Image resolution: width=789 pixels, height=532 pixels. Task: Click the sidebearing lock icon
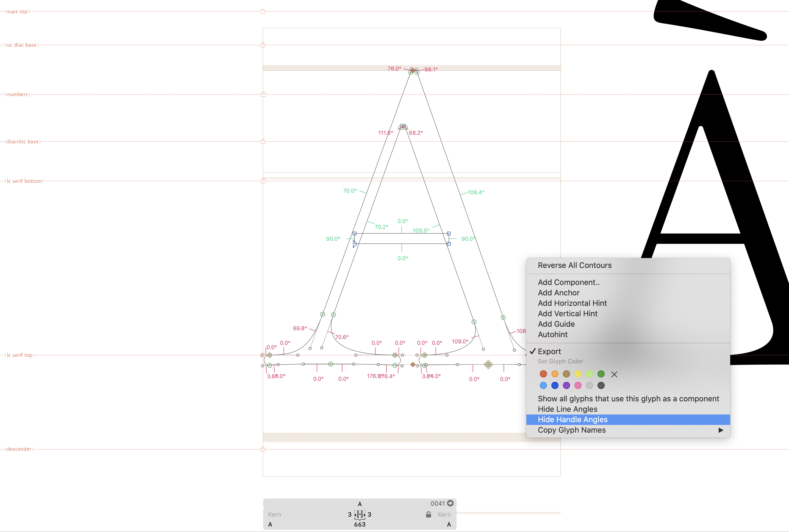tap(429, 514)
